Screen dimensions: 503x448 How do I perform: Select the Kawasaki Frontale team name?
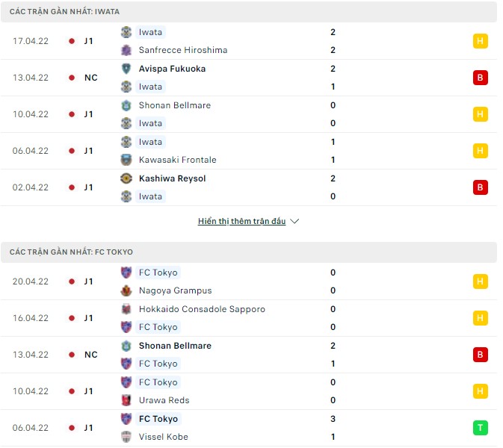click(x=178, y=160)
